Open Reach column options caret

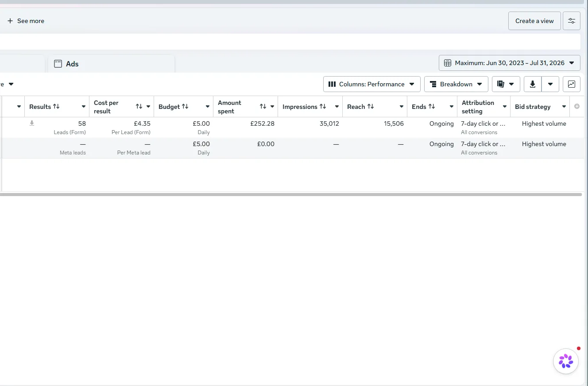click(402, 107)
